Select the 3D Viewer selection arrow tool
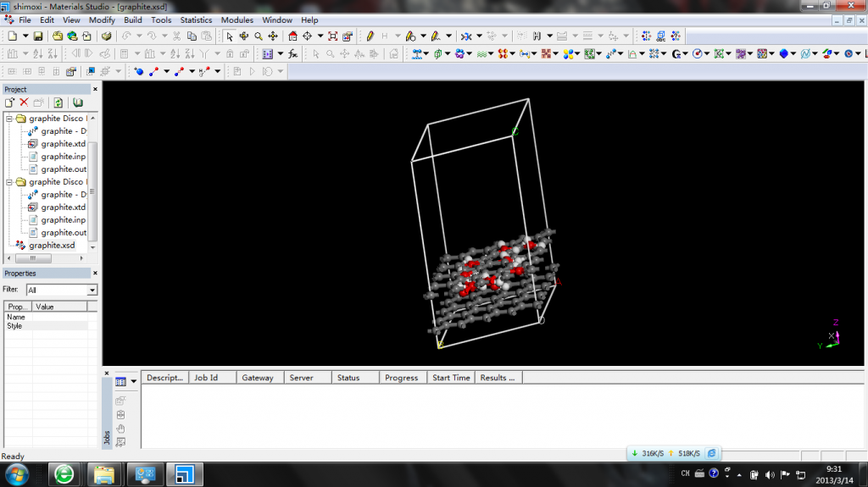 pos(229,36)
